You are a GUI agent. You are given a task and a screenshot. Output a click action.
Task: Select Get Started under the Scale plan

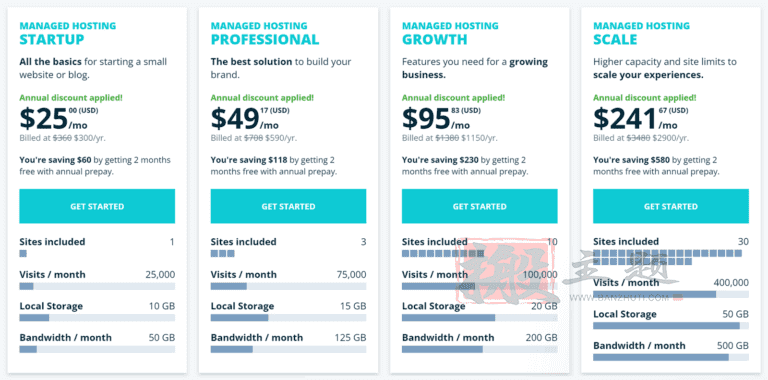point(671,206)
